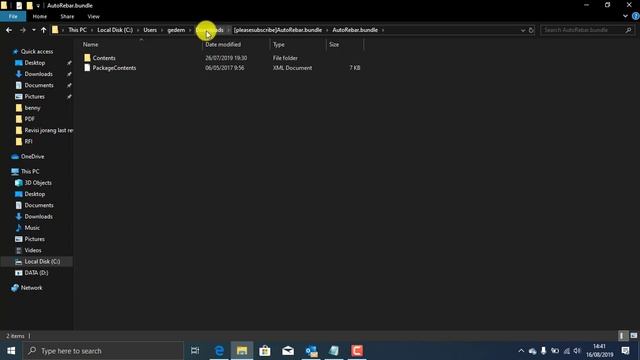Open the Windows Start menu

[x=11, y=351]
